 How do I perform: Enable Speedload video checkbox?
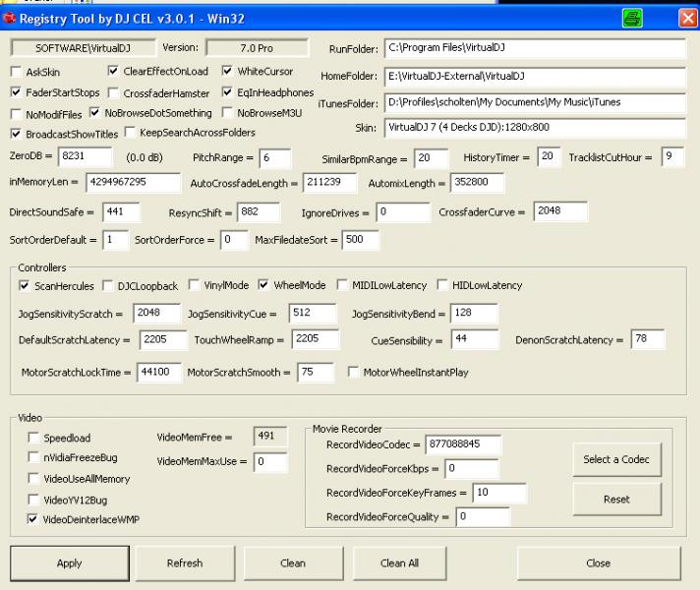[x=33, y=438]
